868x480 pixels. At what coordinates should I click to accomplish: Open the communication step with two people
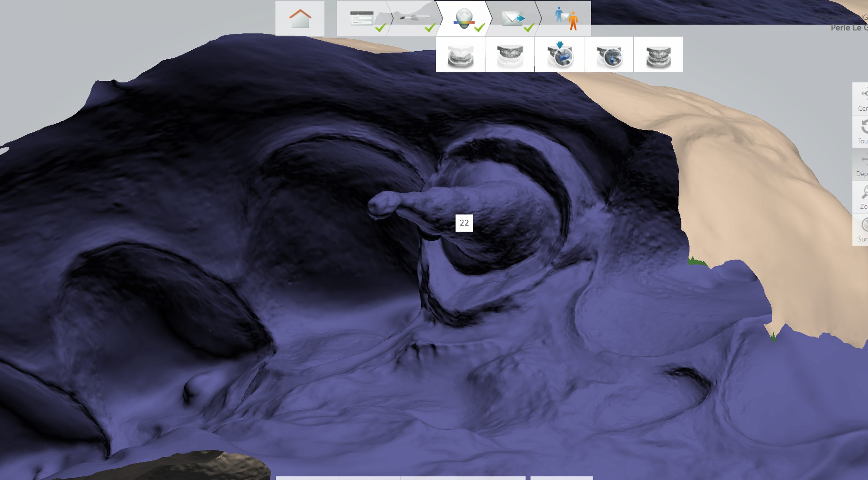click(566, 18)
